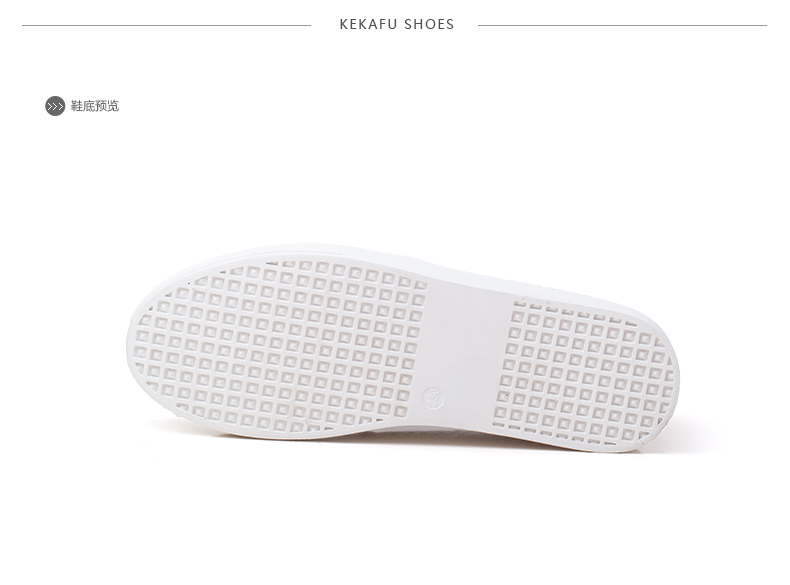790x585 pixels.
Task: Click the 鞋底 characters in the label
Action: (83, 106)
